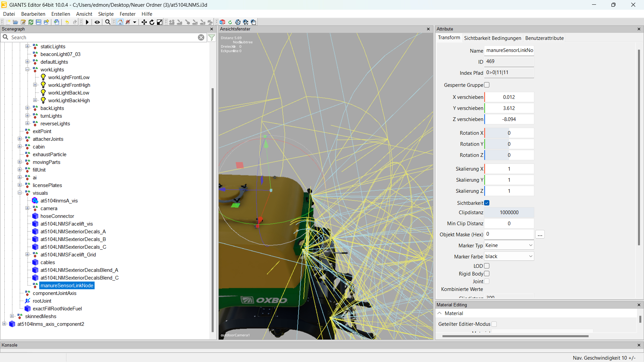Image resolution: width=644 pixels, height=362 pixels.
Task: Uncheck the Sichtbarkeit checkbox
Action: [x=487, y=203]
